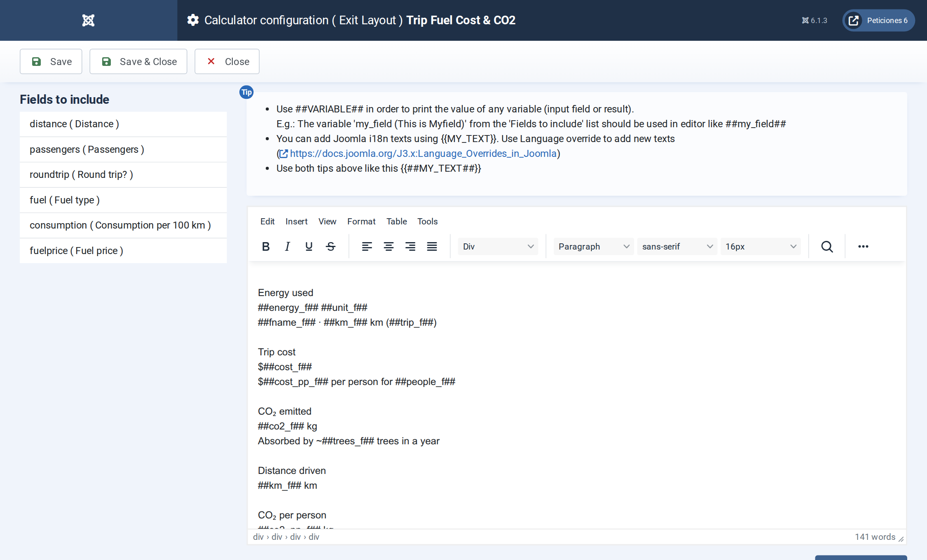
Task: Toggle italic formatting in editor
Action: click(287, 246)
